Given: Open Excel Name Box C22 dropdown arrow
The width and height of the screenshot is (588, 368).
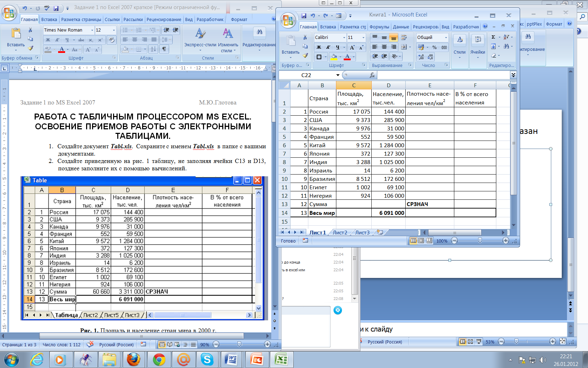Looking at the screenshot, I should tap(338, 75).
